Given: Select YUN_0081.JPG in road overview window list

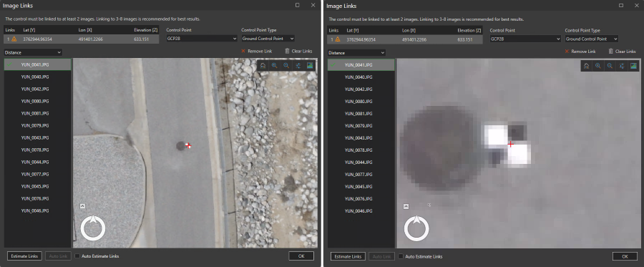Looking at the screenshot, I should [37, 113].
